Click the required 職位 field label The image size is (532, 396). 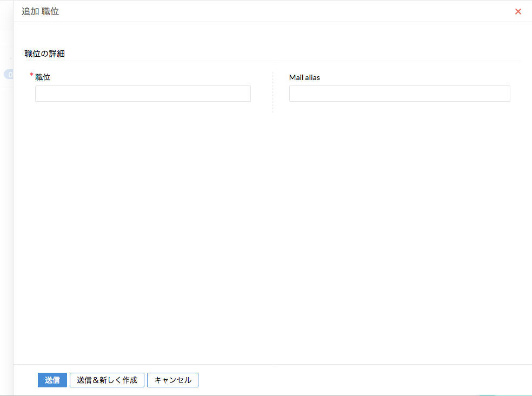coord(43,77)
